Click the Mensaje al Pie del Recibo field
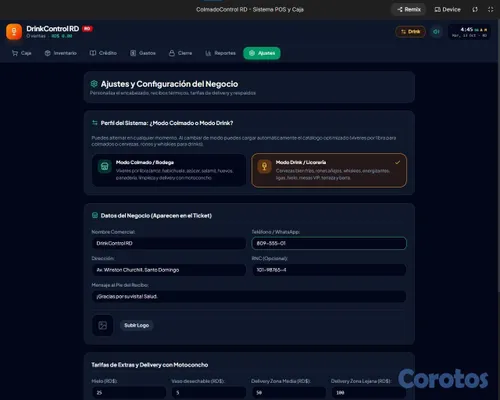The width and height of the screenshot is (500, 400). pos(249,296)
